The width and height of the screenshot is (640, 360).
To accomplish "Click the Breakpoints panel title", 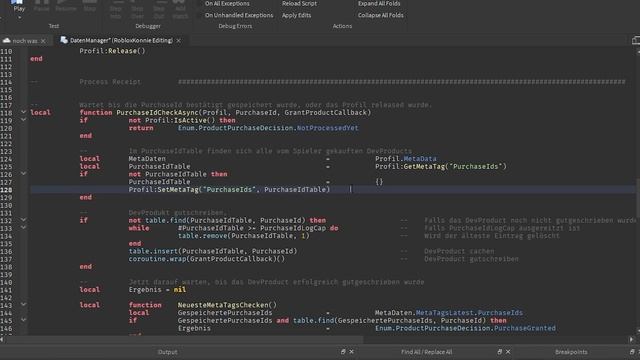I will (571, 352).
